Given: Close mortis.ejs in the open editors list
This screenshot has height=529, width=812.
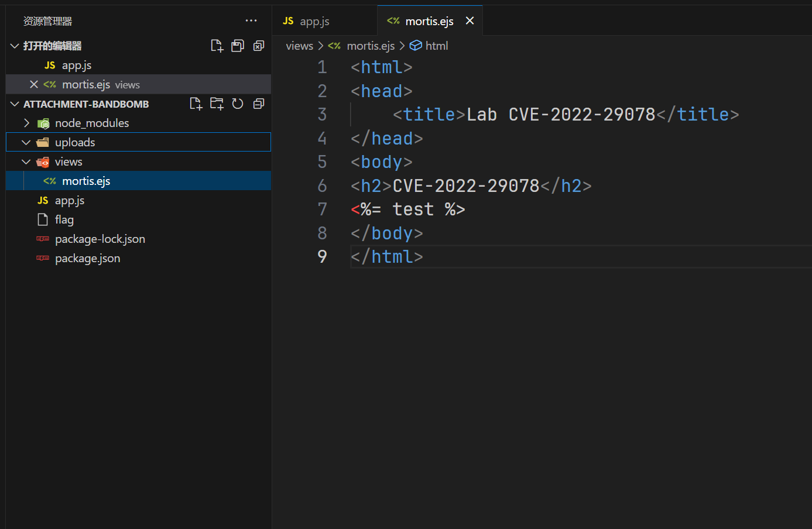Looking at the screenshot, I should click(34, 84).
